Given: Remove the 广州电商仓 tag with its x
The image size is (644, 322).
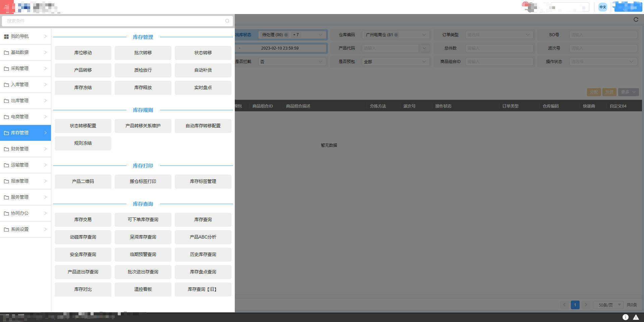Looking at the screenshot, I should pyautogui.click(x=396, y=35).
